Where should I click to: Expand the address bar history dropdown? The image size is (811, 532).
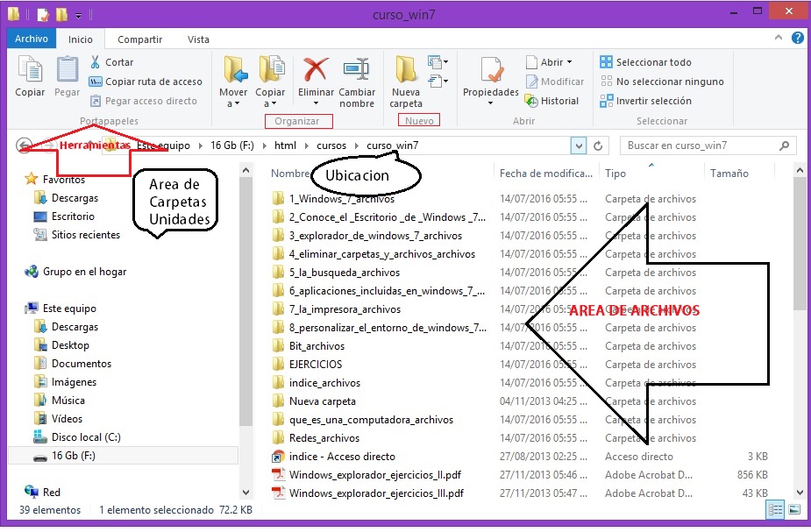pos(578,145)
